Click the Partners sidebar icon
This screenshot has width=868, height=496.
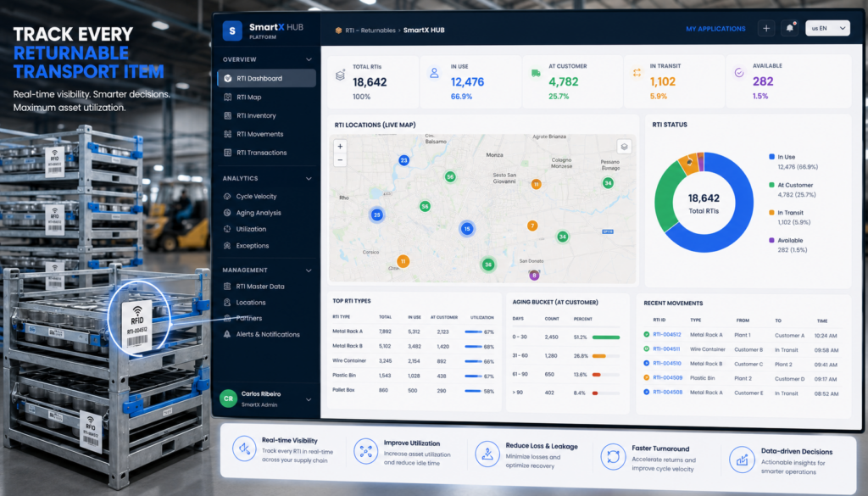pyautogui.click(x=227, y=318)
